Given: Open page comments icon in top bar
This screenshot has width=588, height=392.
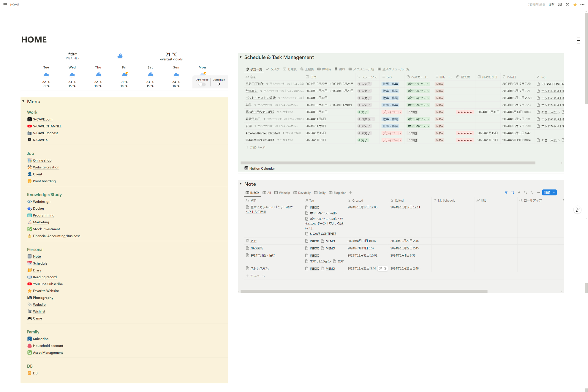Looking at the screenshot, I should [x=560, y=5].
